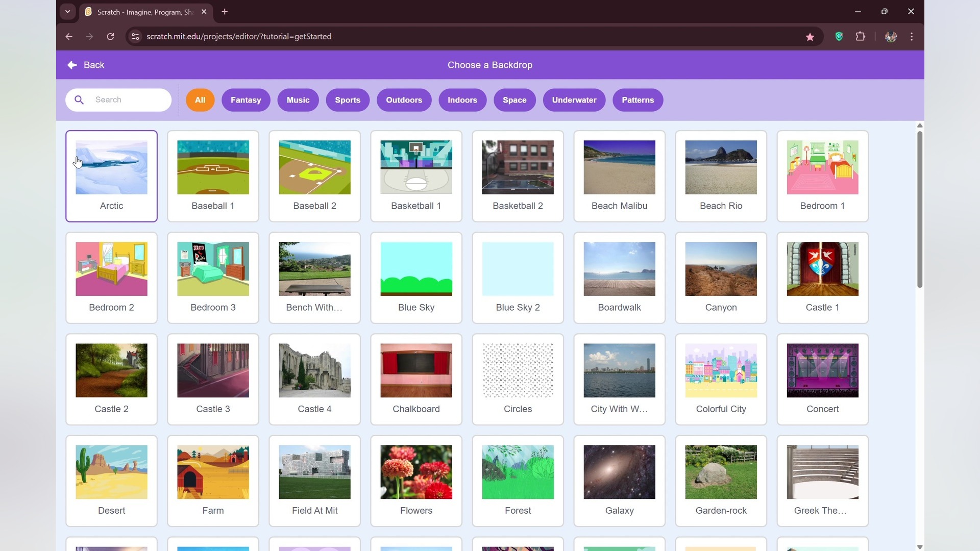Viewport: 980px width, 551px height.
Task: Choose the Castle 3 backdrop
Action: pyautogui.click(x=213, y=379)
